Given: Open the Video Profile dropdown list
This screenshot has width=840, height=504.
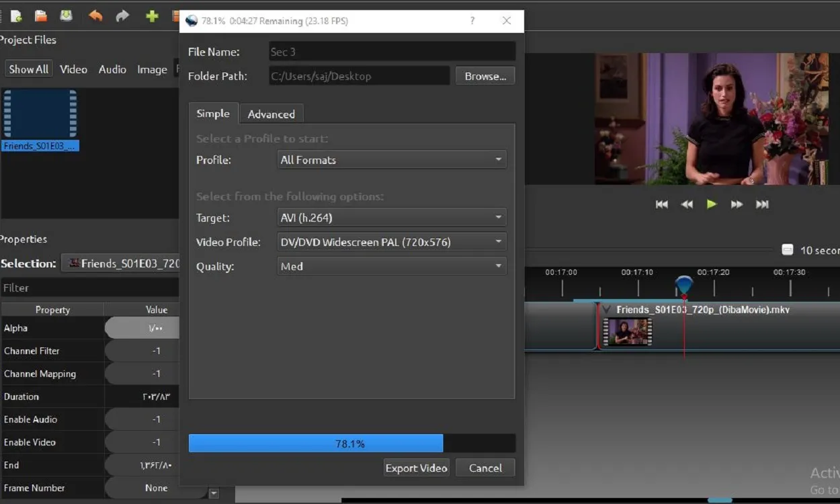Looking at the screenshot, I should [x=392, y=242].
